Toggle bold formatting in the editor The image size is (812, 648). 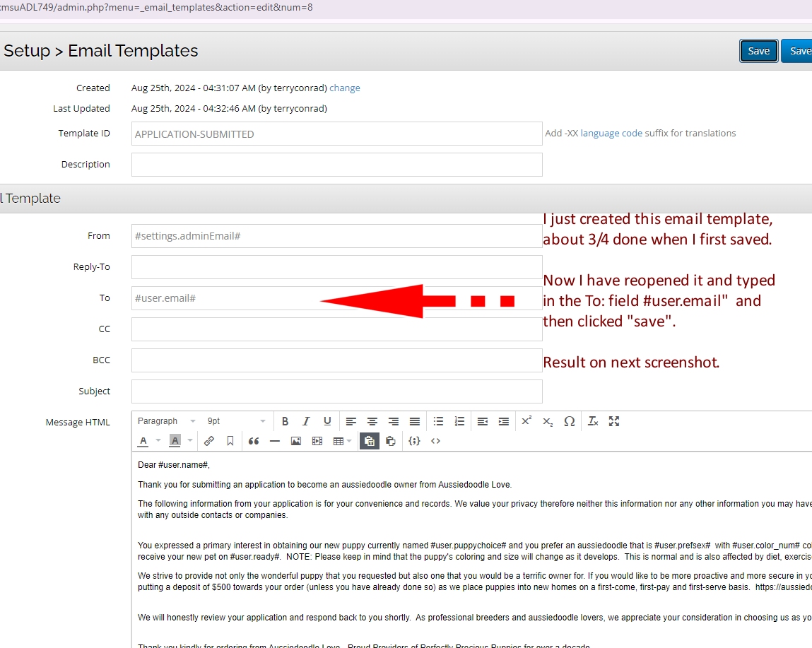tap(285, 421)
